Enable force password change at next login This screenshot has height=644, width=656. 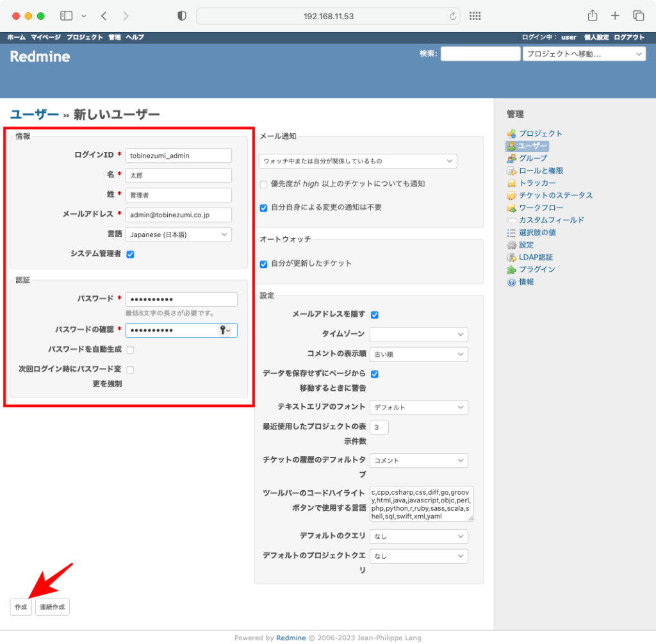point(130,370)
